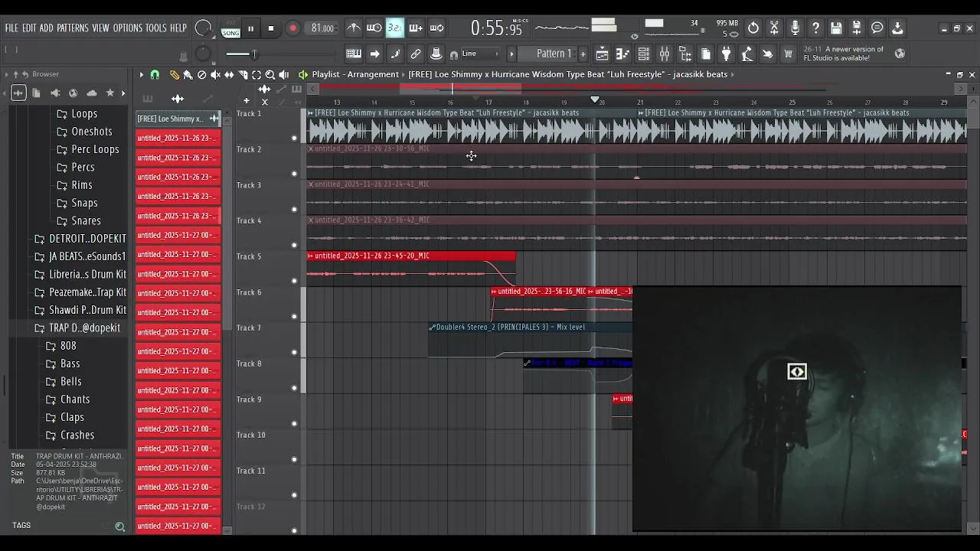The width and height of the screenshot is (980, 551).
Task: Click the render audio save icon
Action: point(857,28)
